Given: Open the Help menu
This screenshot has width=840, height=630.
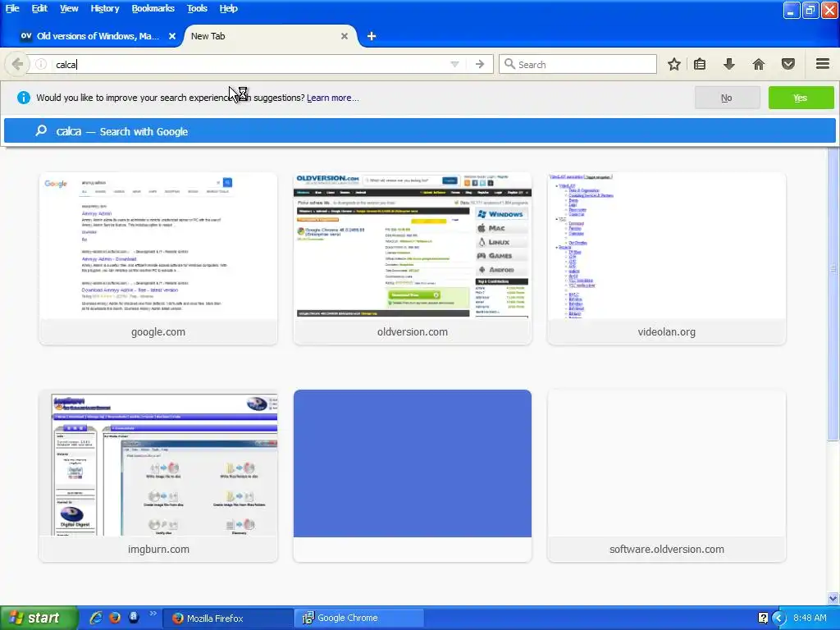Looking at the screenshot, I should click(228, 8).
